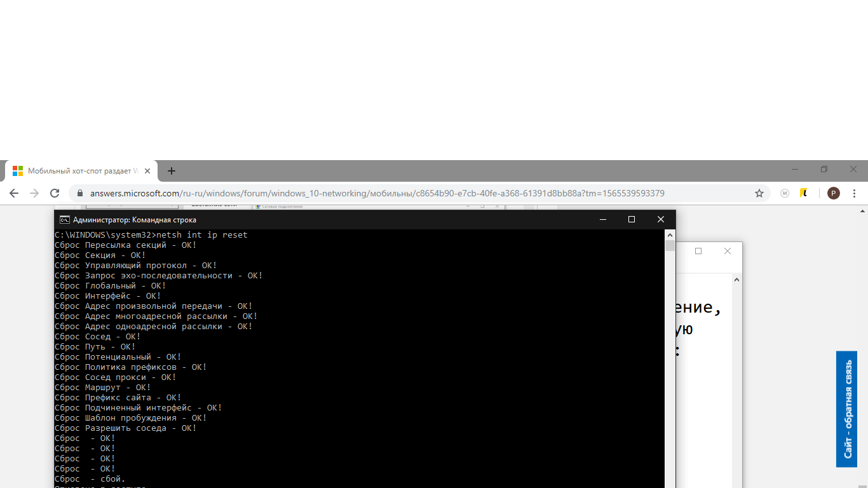Click the line Сброс Префикс сайта - OK!
868x488 pixels.
click(118, 398)
